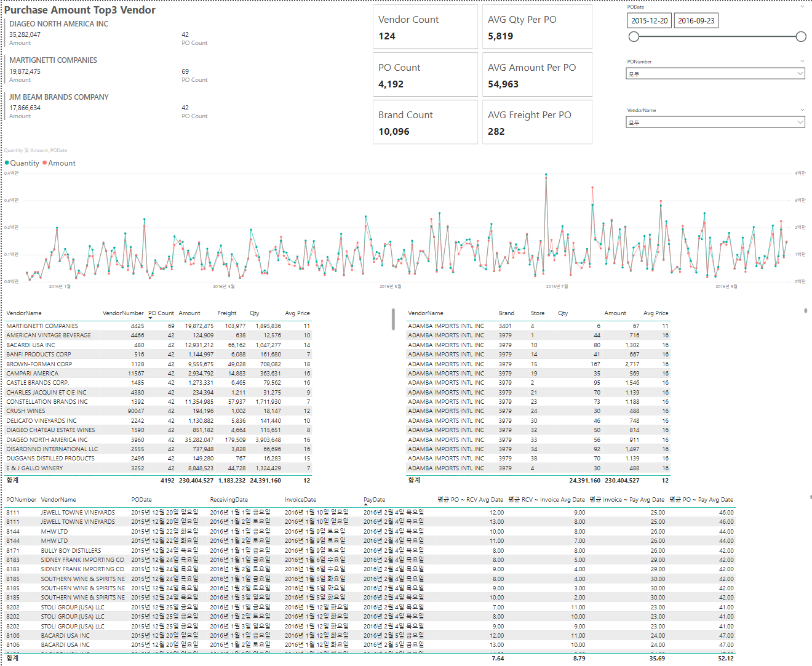Select the Vendor Count card
The image size is (812, 666).
tap(425, 27)
